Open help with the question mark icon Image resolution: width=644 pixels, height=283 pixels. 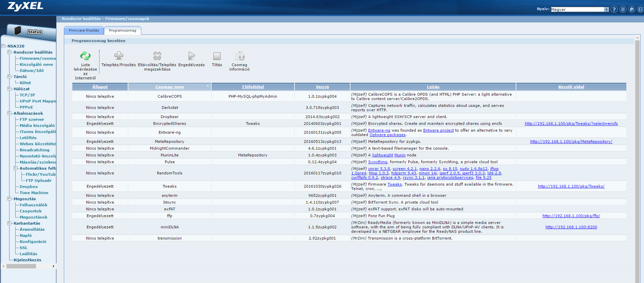(x=614, y=9)
